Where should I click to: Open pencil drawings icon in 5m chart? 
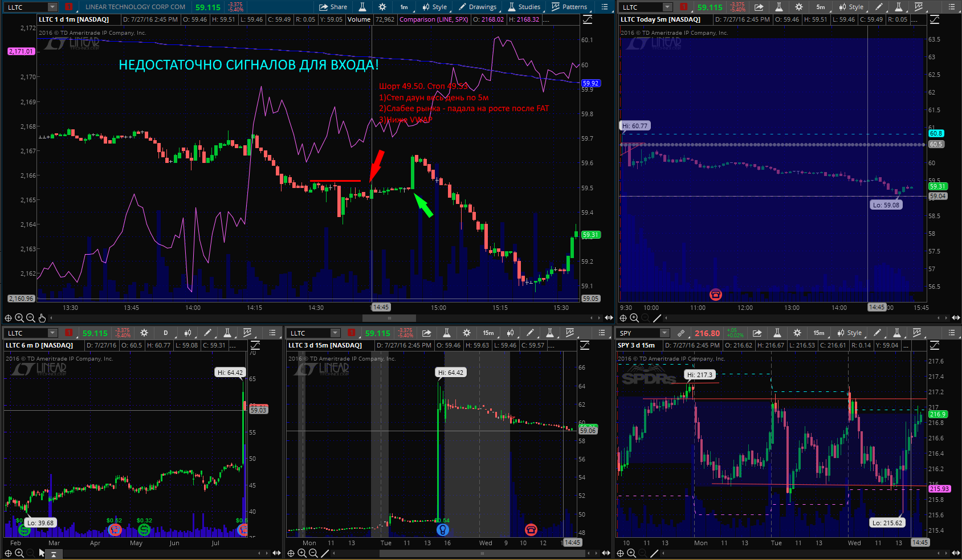pos(879,7)
